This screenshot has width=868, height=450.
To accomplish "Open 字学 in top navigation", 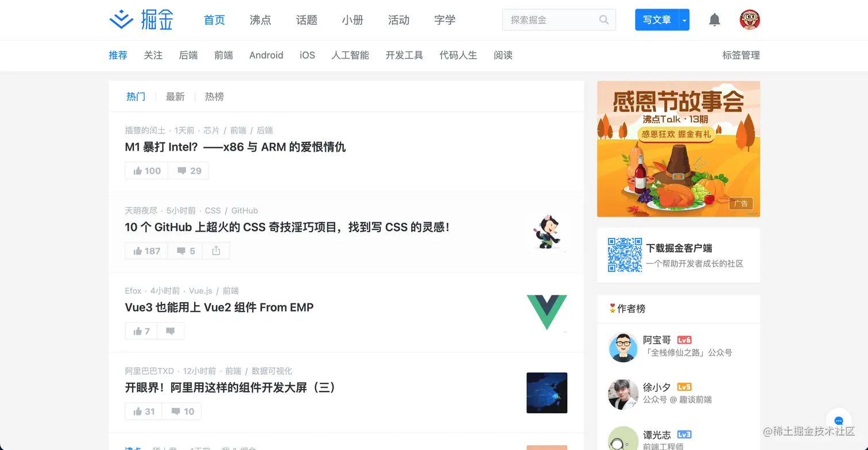I will pos(445,20).
